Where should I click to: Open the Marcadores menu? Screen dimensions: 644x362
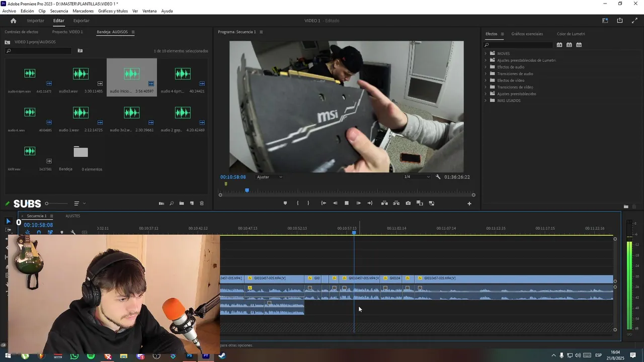click(x=83, y=11)
